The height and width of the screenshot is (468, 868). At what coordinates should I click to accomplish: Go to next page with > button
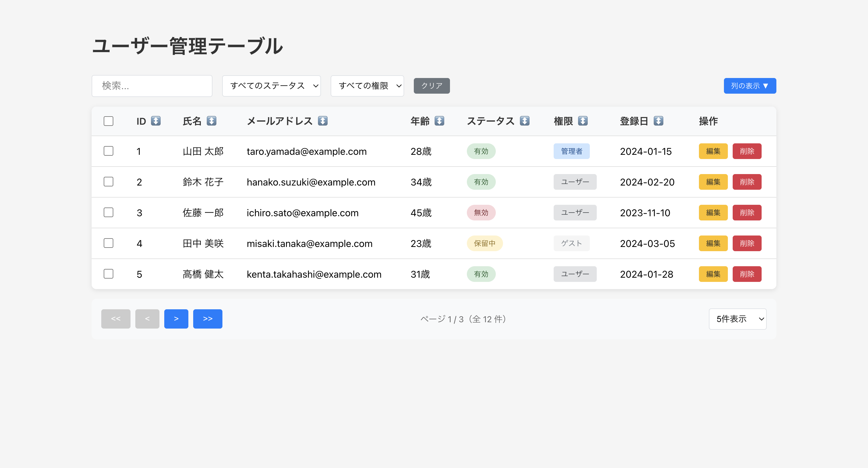pos(176,319)
